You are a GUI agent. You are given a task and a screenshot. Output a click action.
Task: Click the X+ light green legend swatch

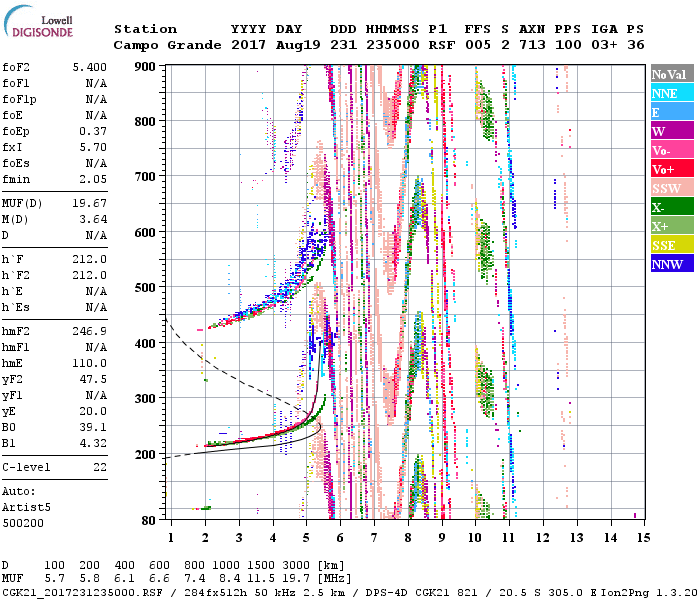[672, 226]
